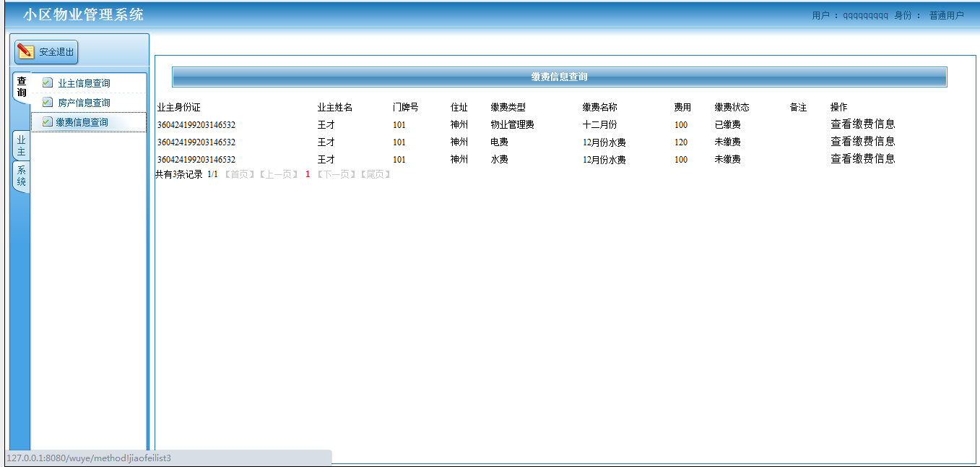This screenshot has width=980, height=467.
Task: Select fee value 100 in 物业管理费 row
Action: coord(681,125)
